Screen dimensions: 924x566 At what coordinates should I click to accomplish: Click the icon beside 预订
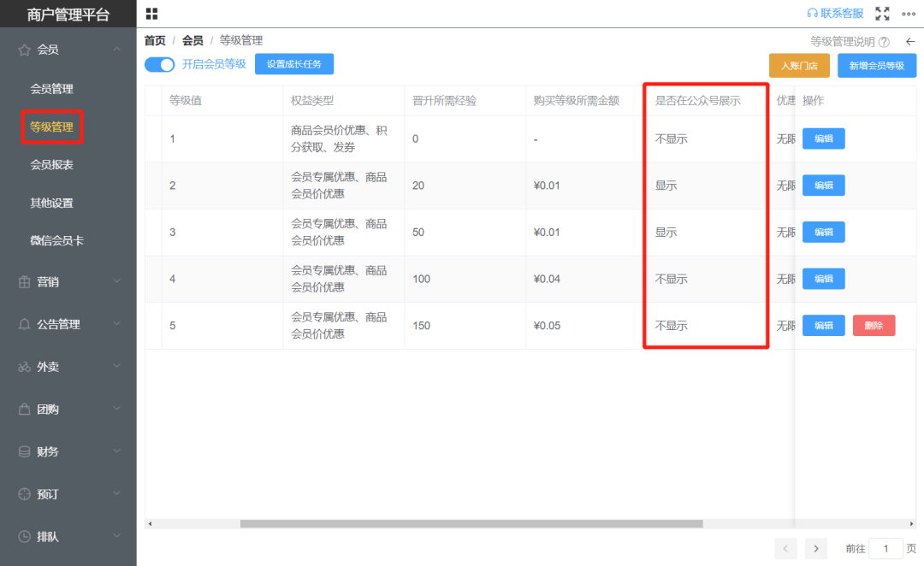(24, 494)
